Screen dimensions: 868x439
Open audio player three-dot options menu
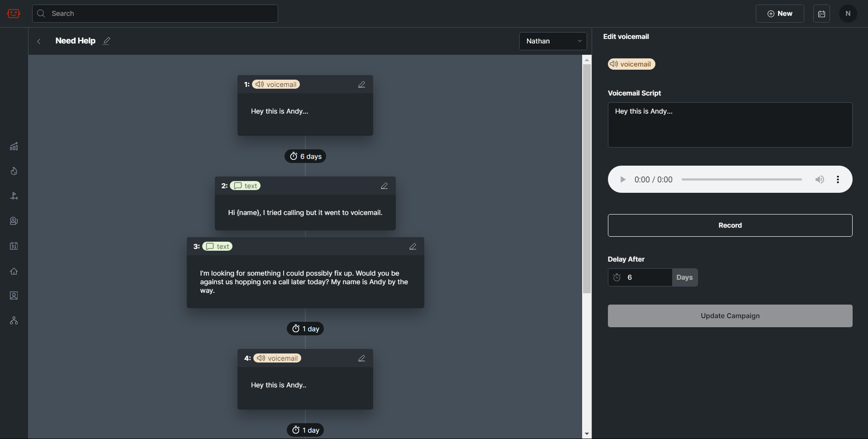coord(838,180)
